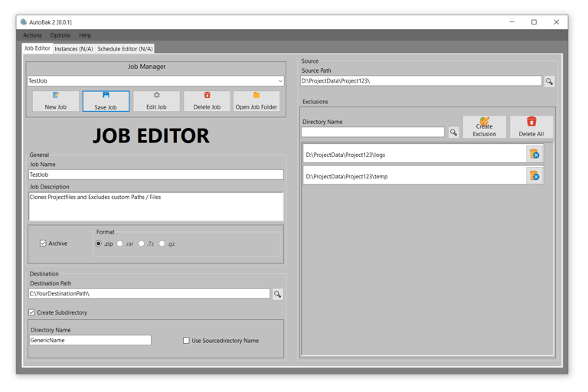Click the Destination Path input field
The image size is (588, 392).
(x=149, y=293)
